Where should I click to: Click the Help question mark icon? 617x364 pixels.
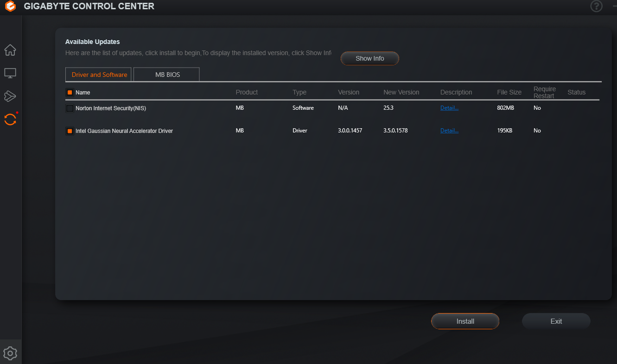596,6
